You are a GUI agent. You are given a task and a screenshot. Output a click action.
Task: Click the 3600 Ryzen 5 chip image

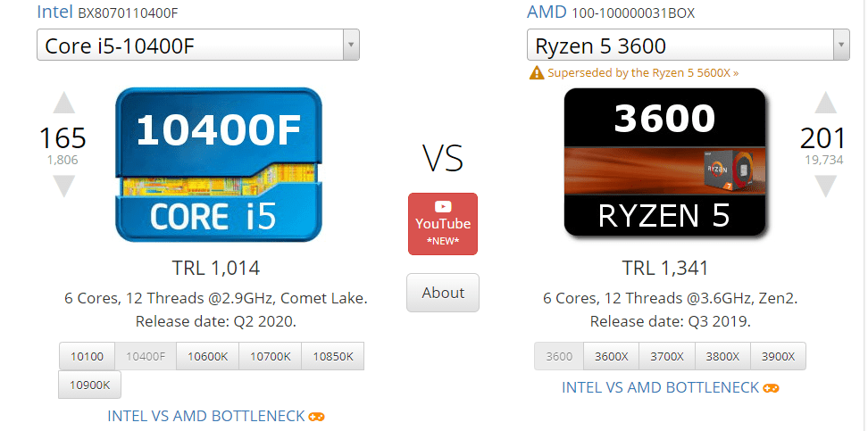coord(664,162)
